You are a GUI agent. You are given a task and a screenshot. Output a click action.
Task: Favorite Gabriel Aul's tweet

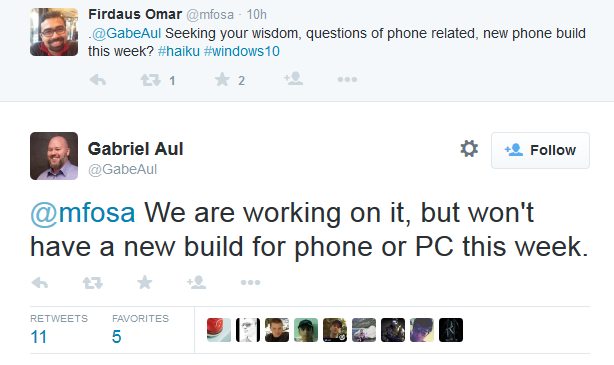[144, 282]
